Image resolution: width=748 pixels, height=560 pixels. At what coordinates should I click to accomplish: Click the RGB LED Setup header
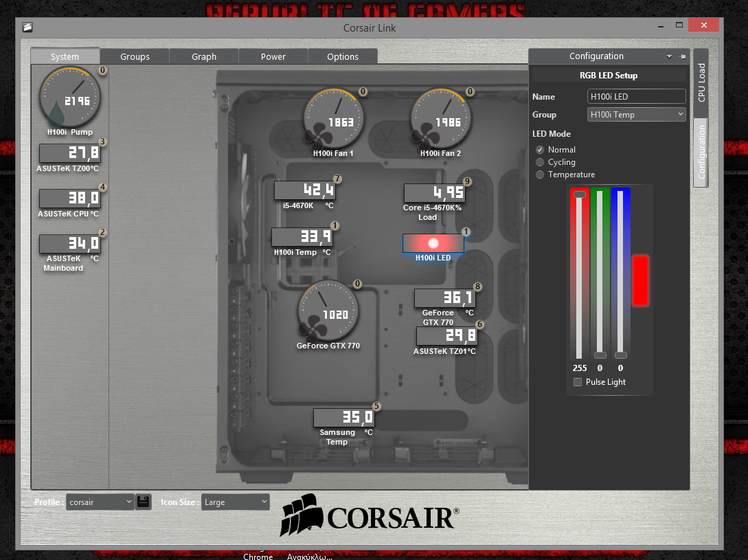[x=609, y=76]
